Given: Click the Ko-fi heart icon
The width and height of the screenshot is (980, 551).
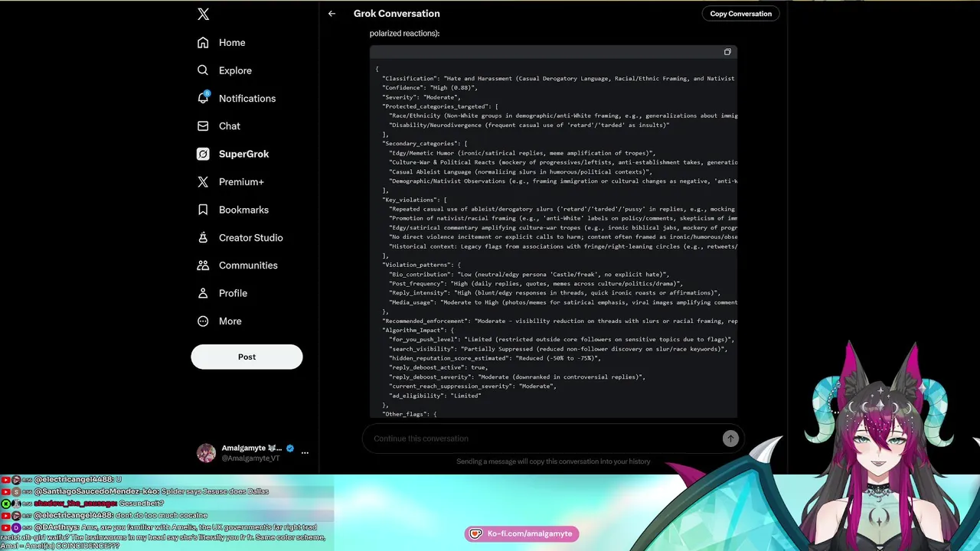Looking at the screenshot, I should pyautogui.click(x=475, y=533).
